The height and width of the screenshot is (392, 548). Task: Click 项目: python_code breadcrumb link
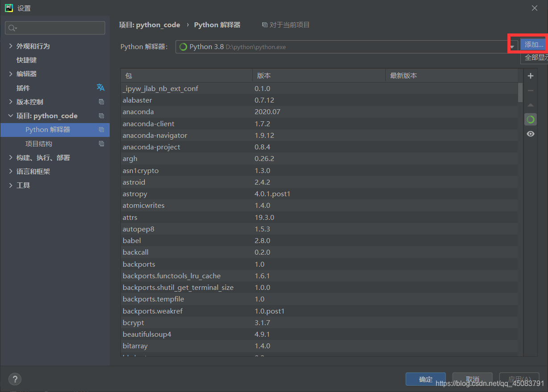150,25
